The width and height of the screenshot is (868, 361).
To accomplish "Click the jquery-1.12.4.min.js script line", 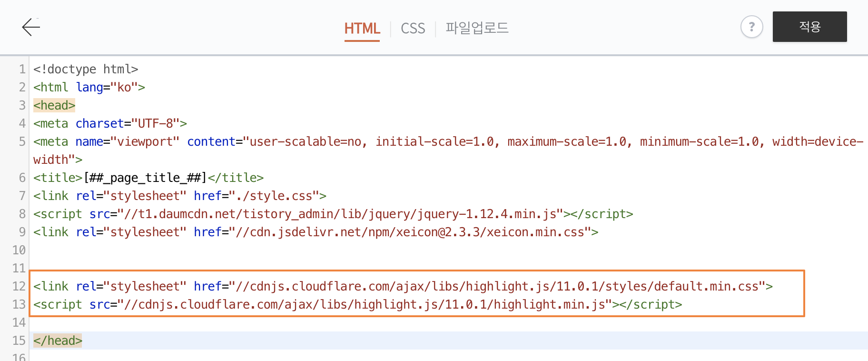I will [x=333, y=214].
